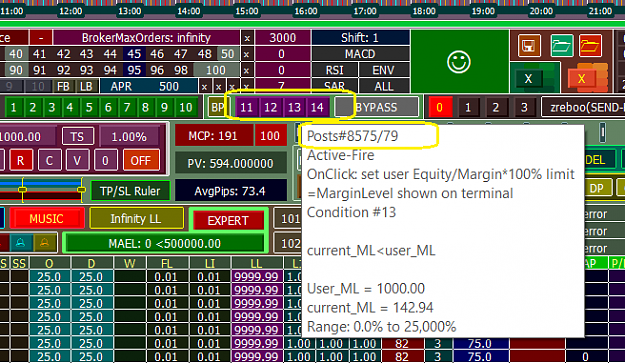The image size is (625, 363).
Task: Click the MAEL: 0 <500000.00 bar
Action: point(165,243)
